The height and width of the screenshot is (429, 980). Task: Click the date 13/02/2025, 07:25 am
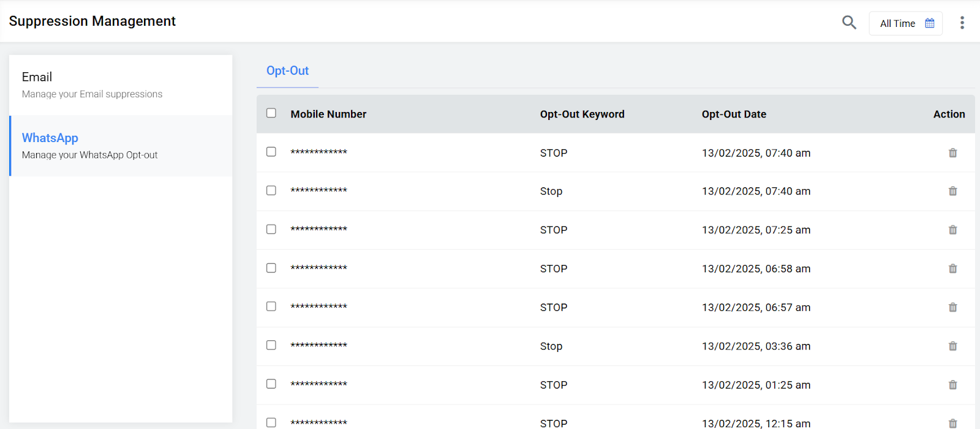click(756, 230)
